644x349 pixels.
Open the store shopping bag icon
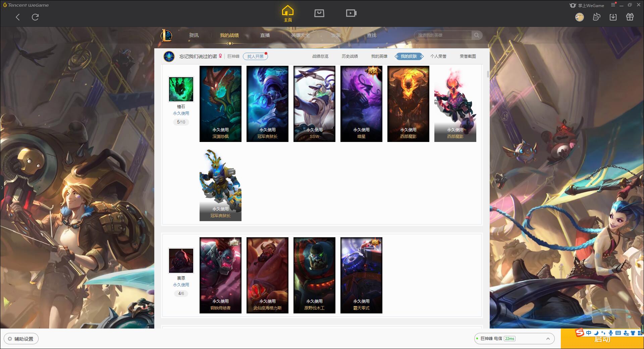click(x=319, y=13)
